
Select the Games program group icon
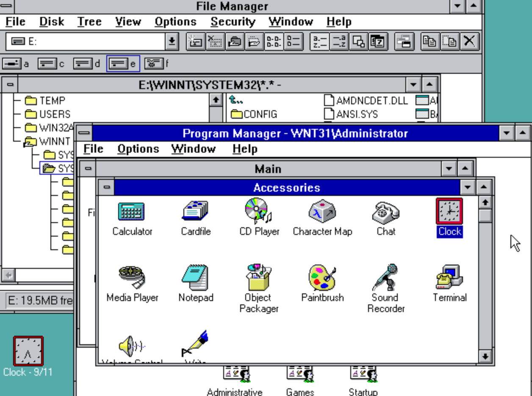[300, 374]
